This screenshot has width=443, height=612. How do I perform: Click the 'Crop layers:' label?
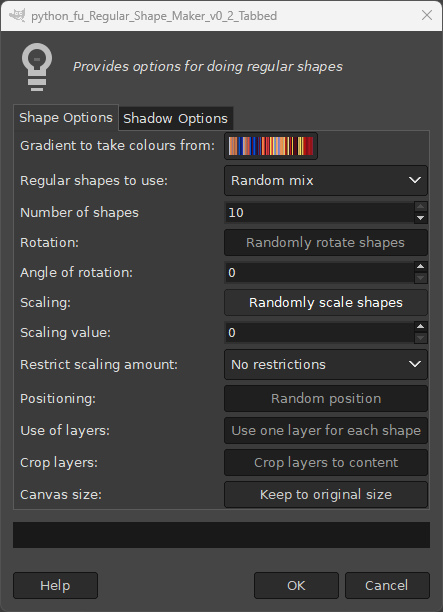click(59, 463)
